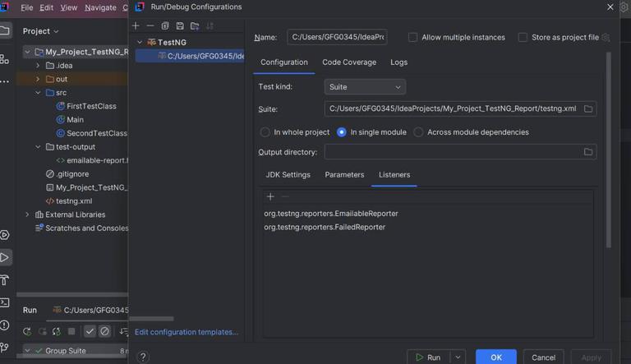Toggle auto-test rerun in Run panel
Viewport: 631px width, 364px height.
pos(57,331)
